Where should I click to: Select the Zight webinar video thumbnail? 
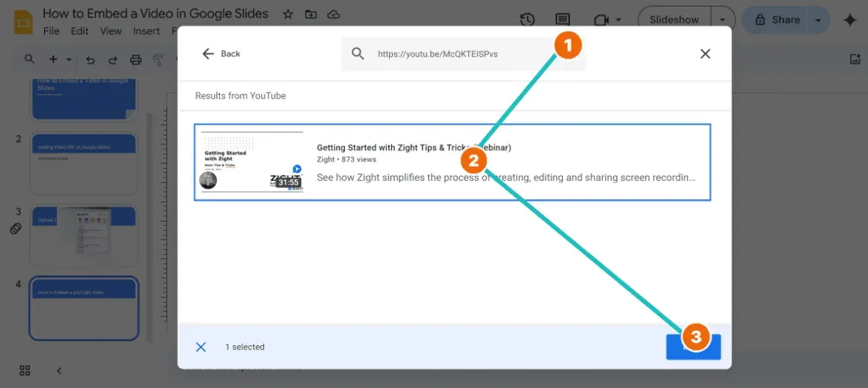(252, 162)
